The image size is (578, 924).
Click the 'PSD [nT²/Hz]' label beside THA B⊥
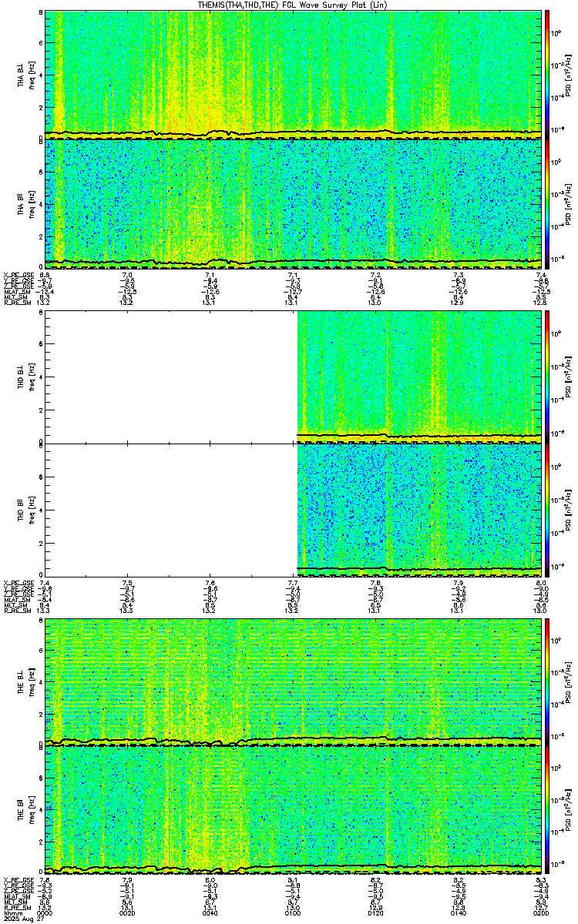point(567,74)
